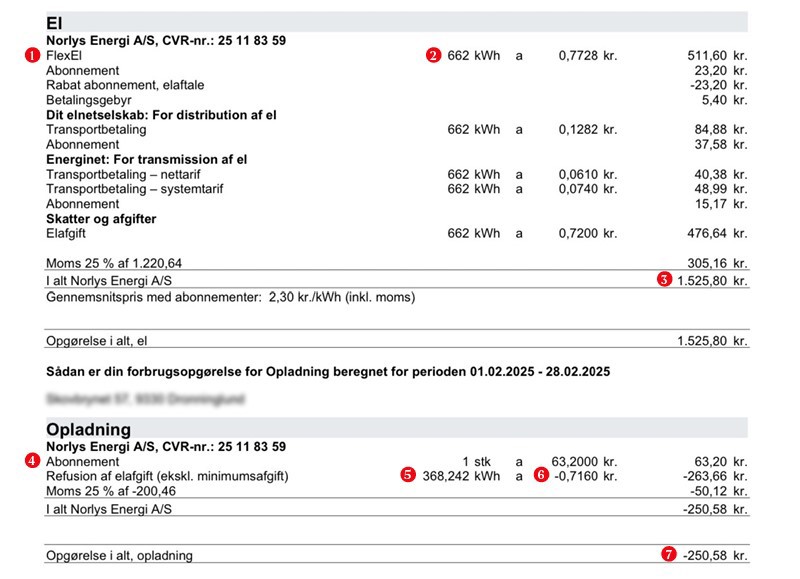Click red marker 4 beside Opladning Abonnement
The width and height of the screenshot is (800, 579).
(x=32, y=461)
